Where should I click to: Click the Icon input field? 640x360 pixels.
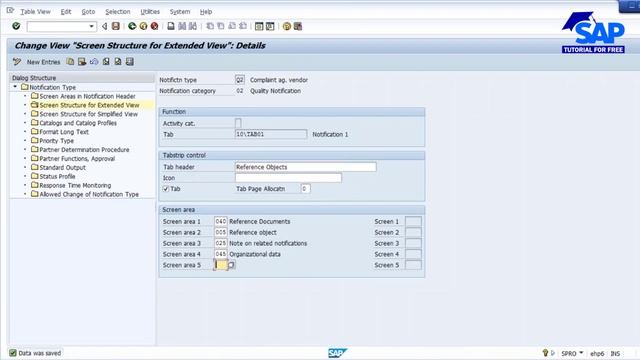point(288,178)
